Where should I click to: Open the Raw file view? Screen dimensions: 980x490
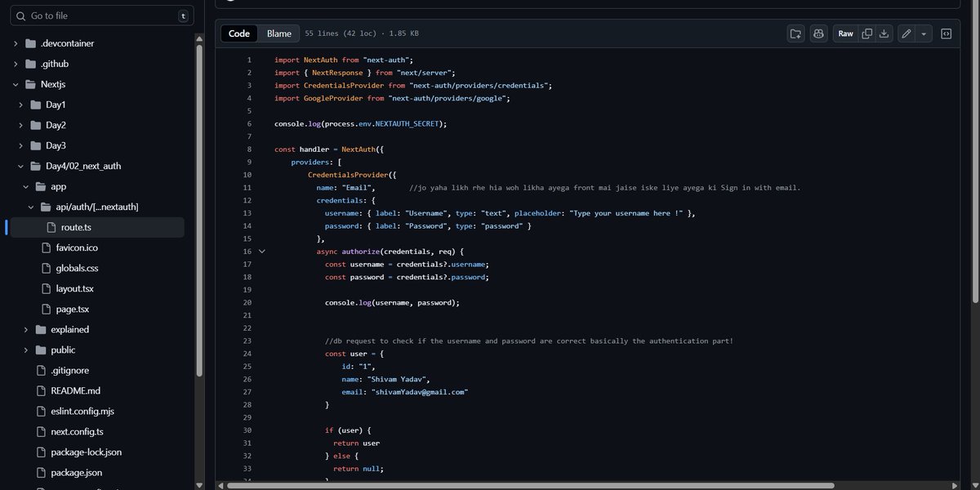click(845, 33)
